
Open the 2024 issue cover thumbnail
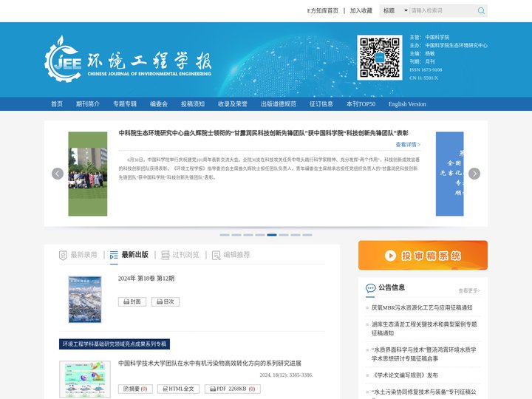85,299
